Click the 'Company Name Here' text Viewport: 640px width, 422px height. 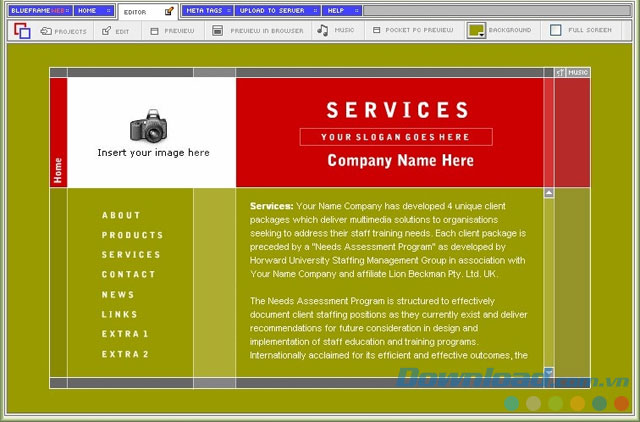(400, 160)
